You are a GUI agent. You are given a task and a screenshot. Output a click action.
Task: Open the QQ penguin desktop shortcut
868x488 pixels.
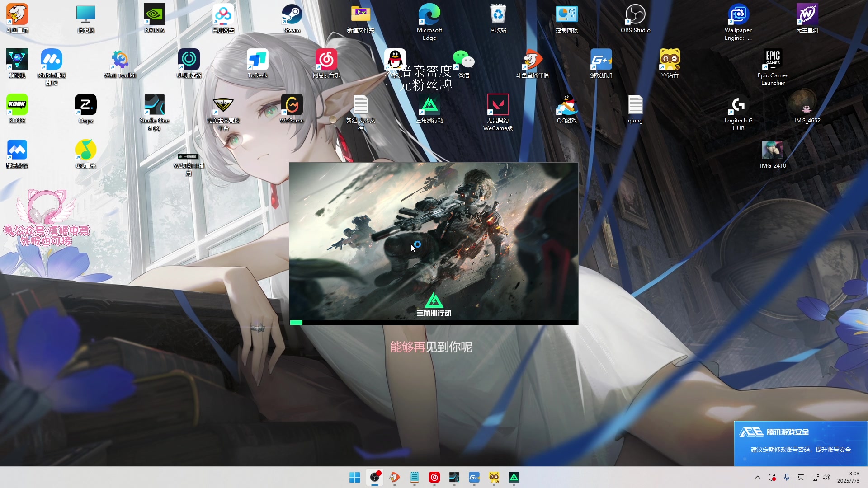click(395, 60)
